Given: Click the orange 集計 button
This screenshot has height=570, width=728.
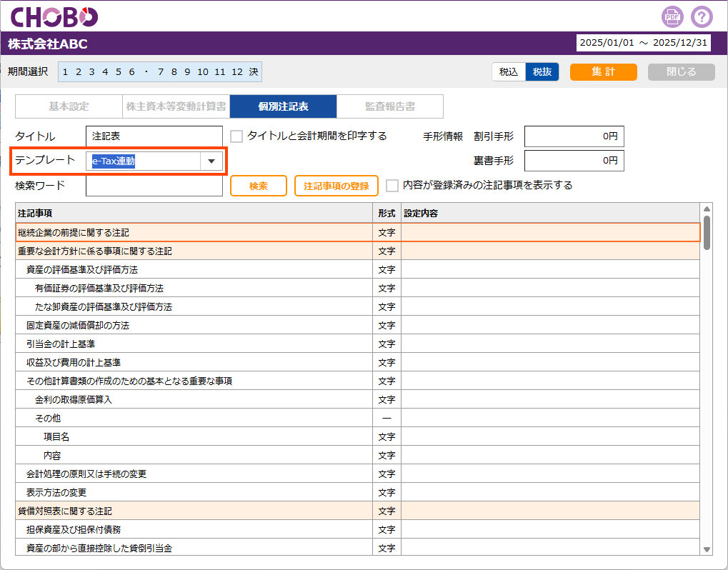Looking at the screenshot, I should pos(603,72).
